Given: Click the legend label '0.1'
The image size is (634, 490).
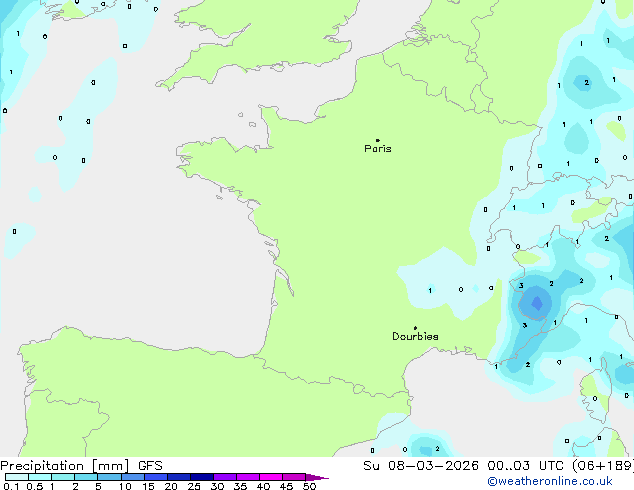Looking at the screenshot, I should [x=11, y=486].
